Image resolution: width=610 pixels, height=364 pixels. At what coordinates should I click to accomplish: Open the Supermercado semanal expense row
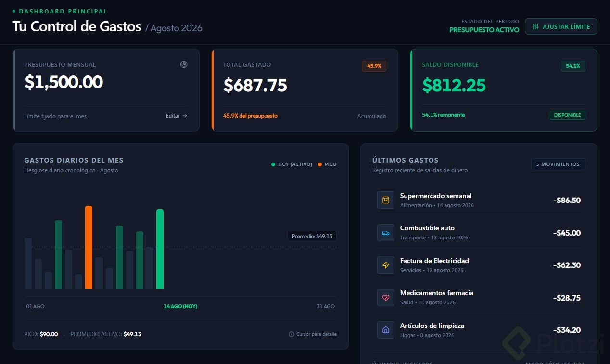[x=479, y=200]
